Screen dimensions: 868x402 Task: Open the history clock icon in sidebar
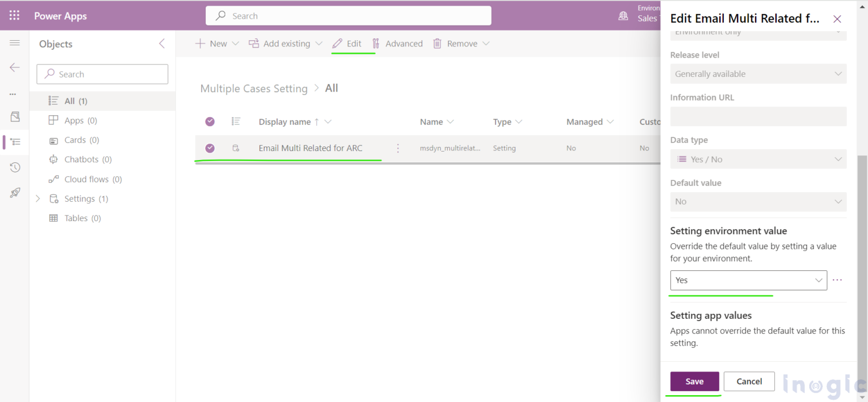(14, 167)
